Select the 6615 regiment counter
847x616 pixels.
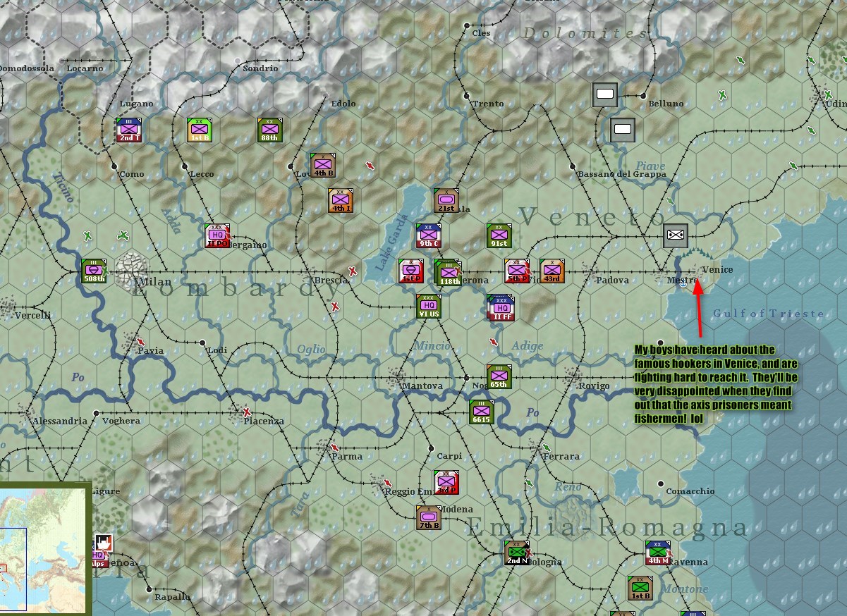[x=482, y=412]
